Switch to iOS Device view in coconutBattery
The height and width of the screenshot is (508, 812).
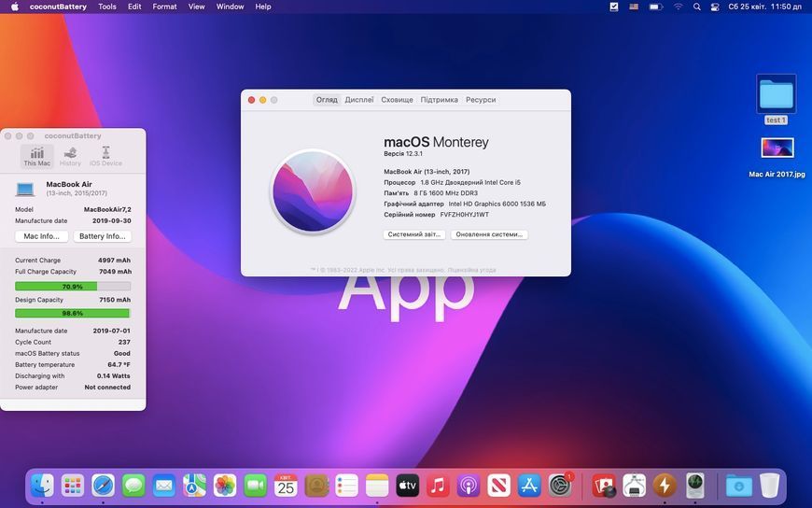click(105, 156)
